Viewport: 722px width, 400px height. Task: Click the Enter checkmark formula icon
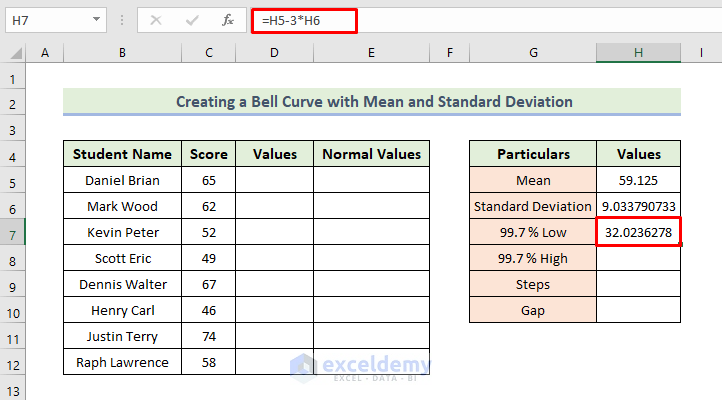[192, 19]
